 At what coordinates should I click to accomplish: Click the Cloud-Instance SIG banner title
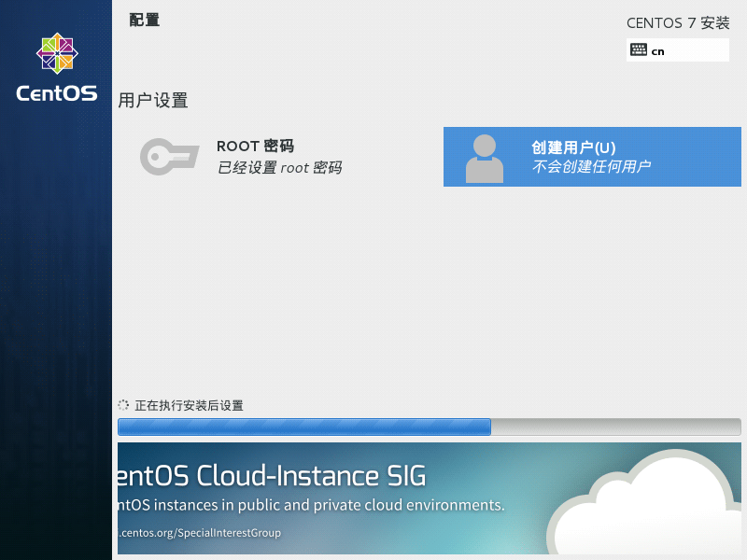pyautogui.click(x=271, y=476)
